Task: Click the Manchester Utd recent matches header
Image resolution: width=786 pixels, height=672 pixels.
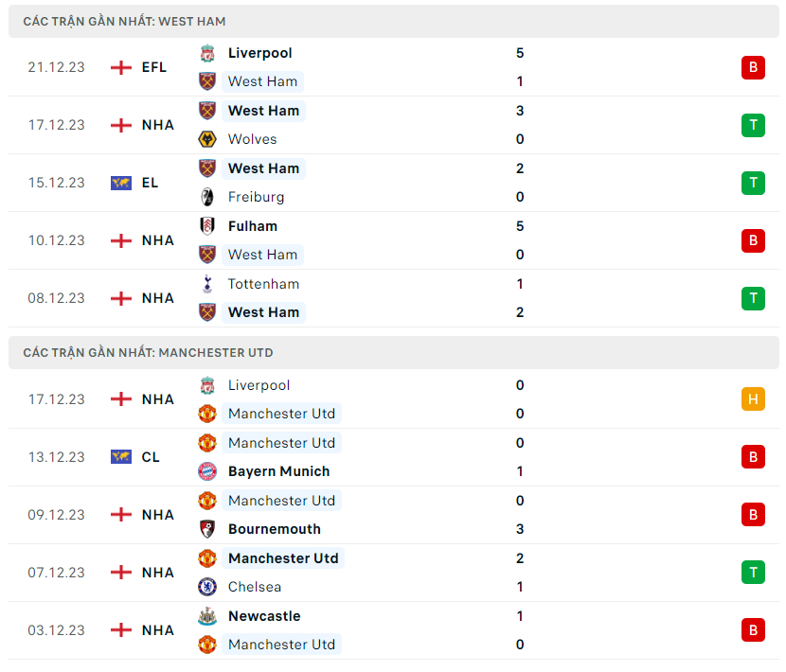Action: click(149, 353)
